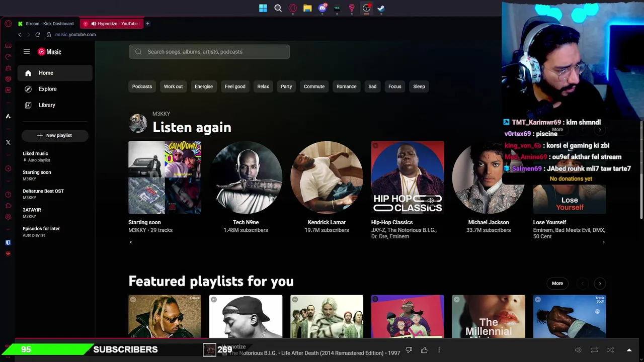
Task: Click the YouTube Music logo
Action: (x=50, y=52)
